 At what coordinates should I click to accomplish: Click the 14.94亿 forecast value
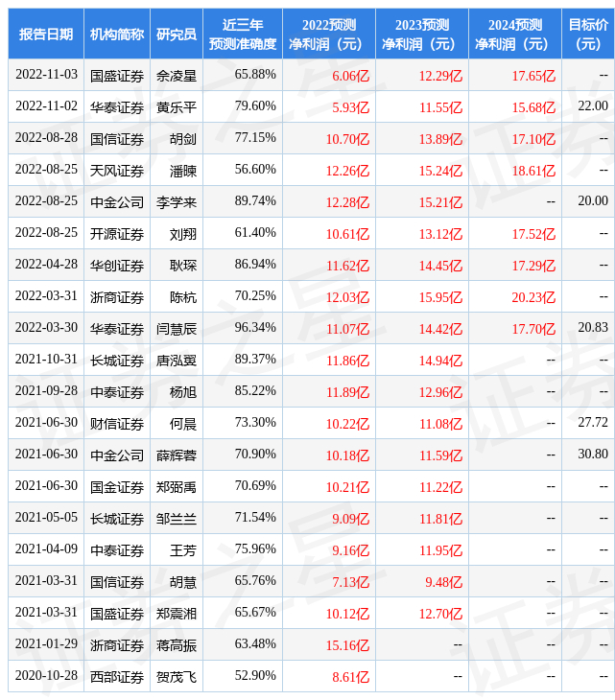pos(440,361)
